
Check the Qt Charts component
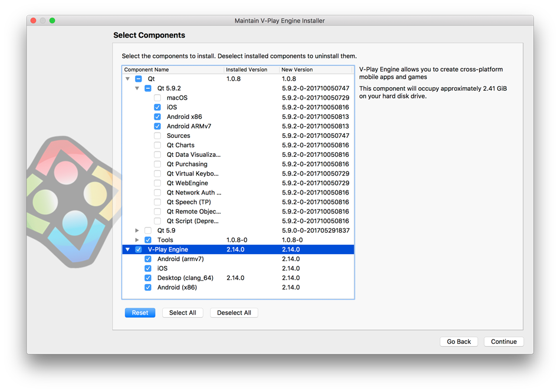point(157,145)
